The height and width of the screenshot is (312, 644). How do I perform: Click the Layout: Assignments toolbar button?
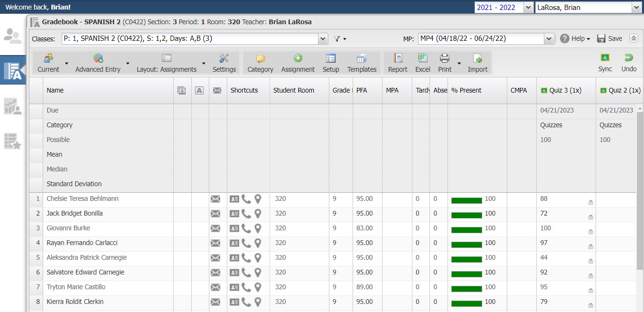(167, 63)
